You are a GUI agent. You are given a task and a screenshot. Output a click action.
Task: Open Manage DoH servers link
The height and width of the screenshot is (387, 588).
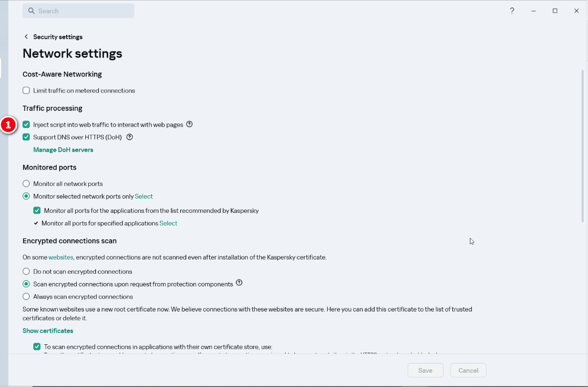[x=63, y=150]
